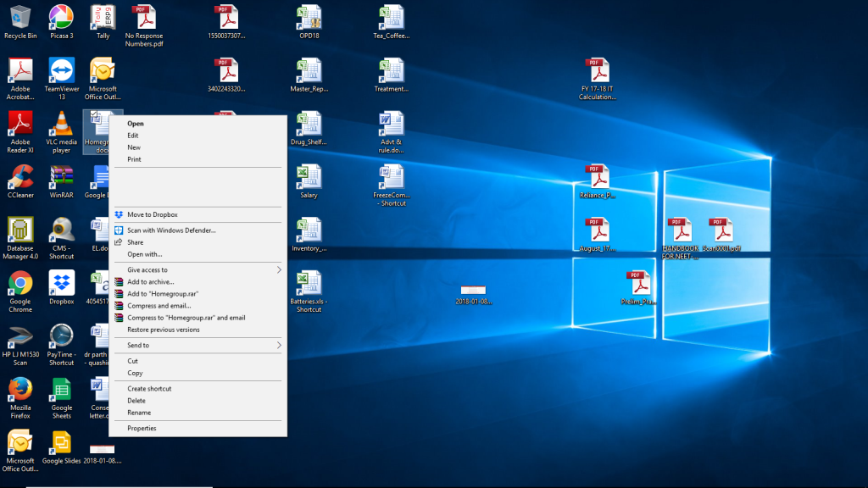Select the VLC media player icon
Viewport: 868px width, 488px height.
61,131
